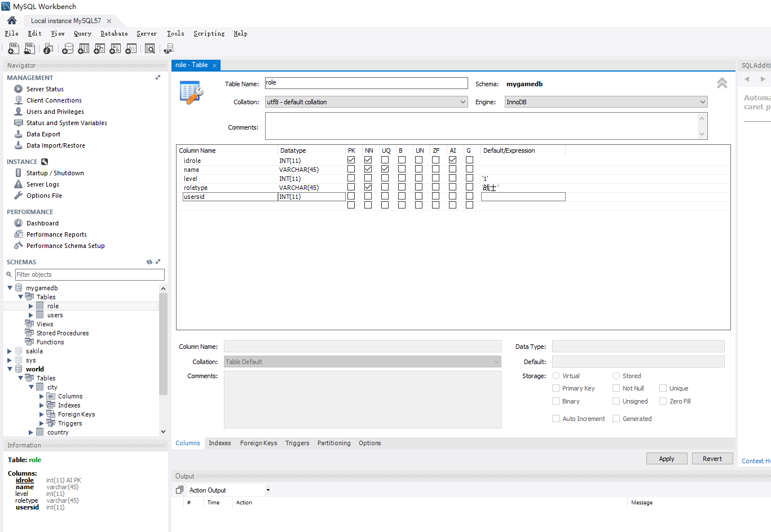Viewport: 771px width, 532px height.
Task: Open the Scripting menu
Action: [209, 34]
